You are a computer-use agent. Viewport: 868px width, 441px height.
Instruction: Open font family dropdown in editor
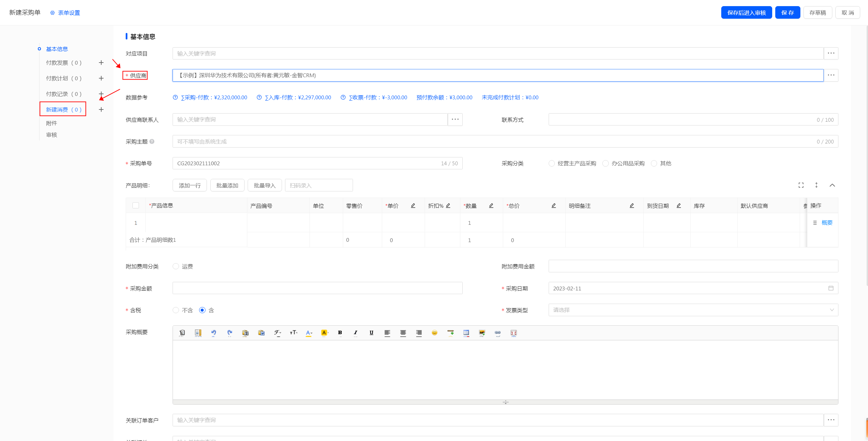click(277, 333)
